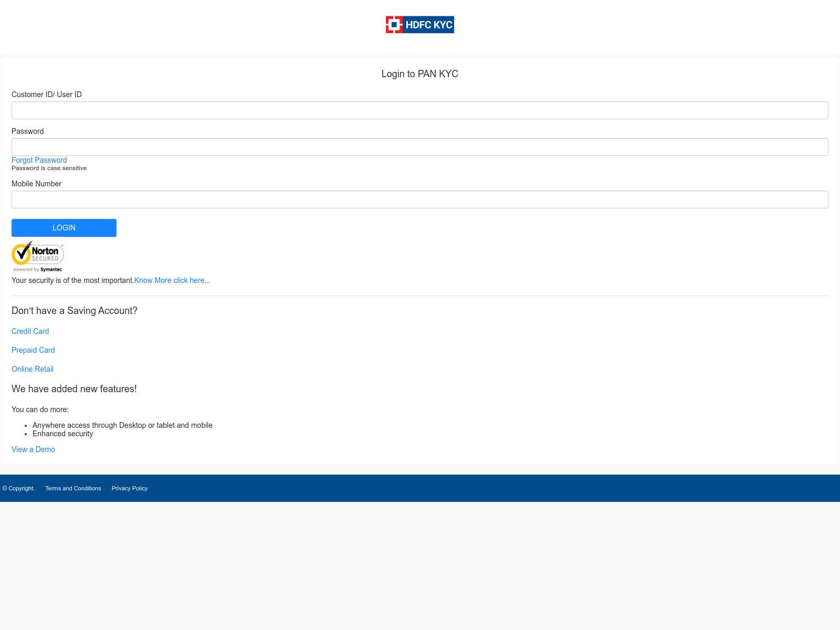The image size is (840, 630).
Task: Click the HDFC KYC logo
Action: click(x=420, y=25)
